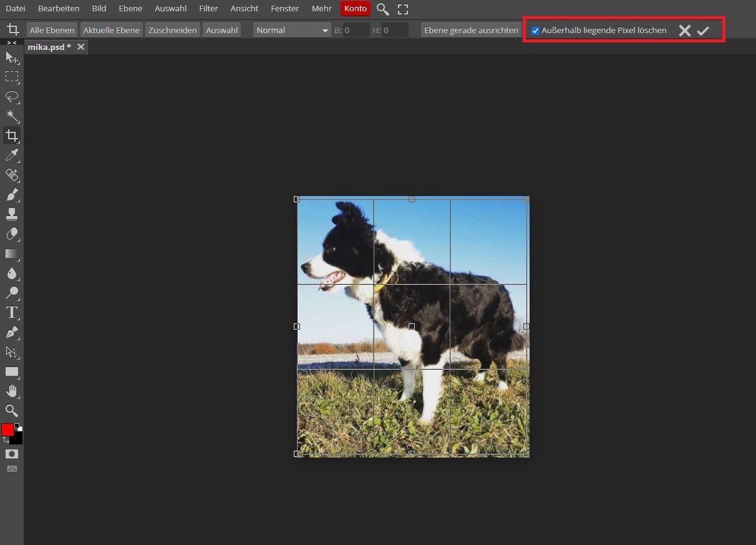
Task: Select the Lasso tool
Action: tap(12, 97)
